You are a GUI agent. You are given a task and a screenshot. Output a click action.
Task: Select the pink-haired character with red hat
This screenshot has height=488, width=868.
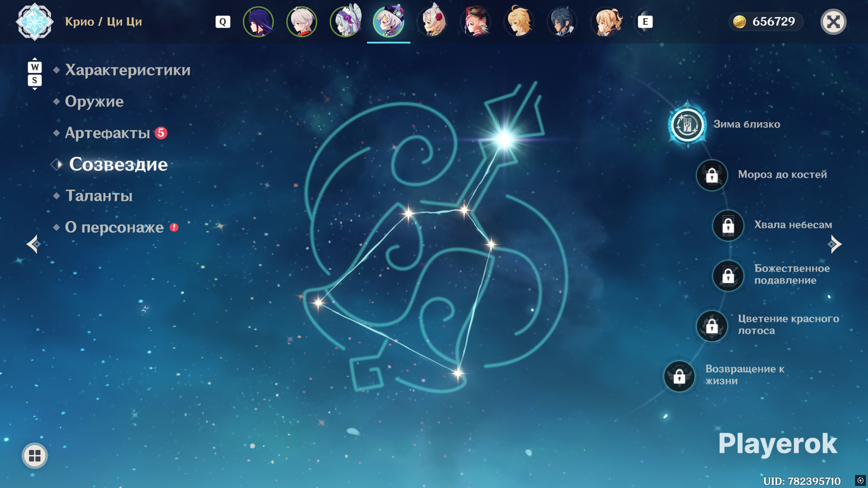pos(476,22)
